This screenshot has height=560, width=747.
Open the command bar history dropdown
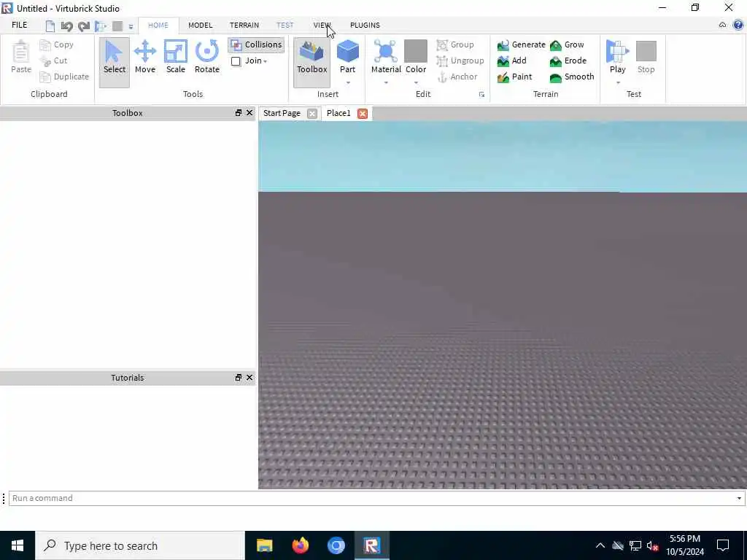pyautogui.click(x=739, y=498)
